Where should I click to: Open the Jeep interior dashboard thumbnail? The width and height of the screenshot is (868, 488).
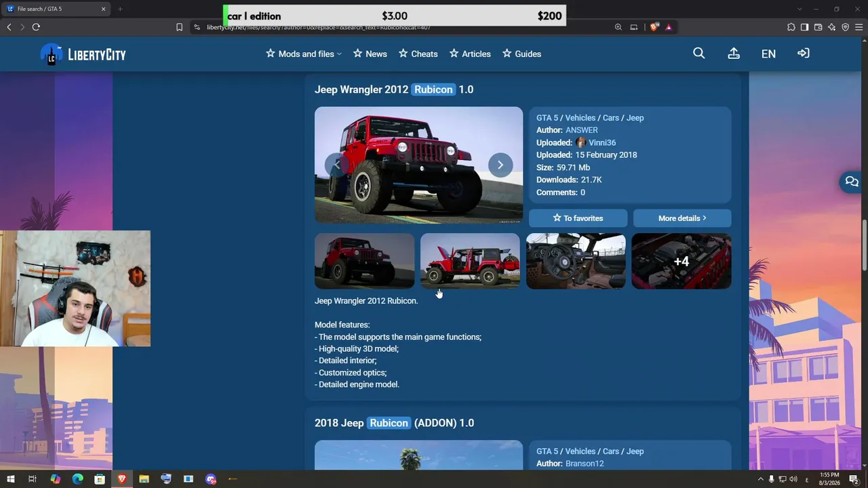tap(576, 261)
